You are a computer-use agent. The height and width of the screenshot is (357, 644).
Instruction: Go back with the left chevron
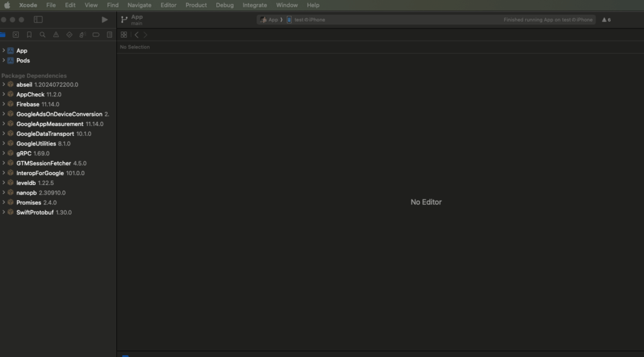(x=136, y=35)
